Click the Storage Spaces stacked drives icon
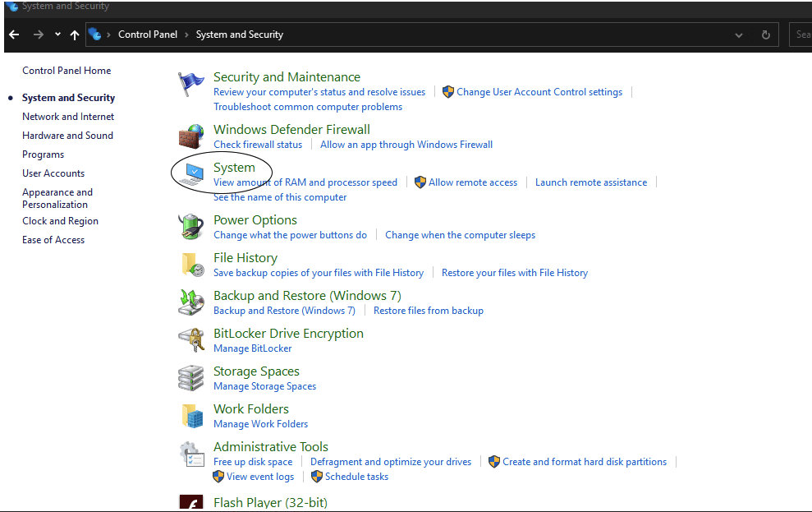The width and height of the screenshot is (812, 512). [x=190, y=377]
